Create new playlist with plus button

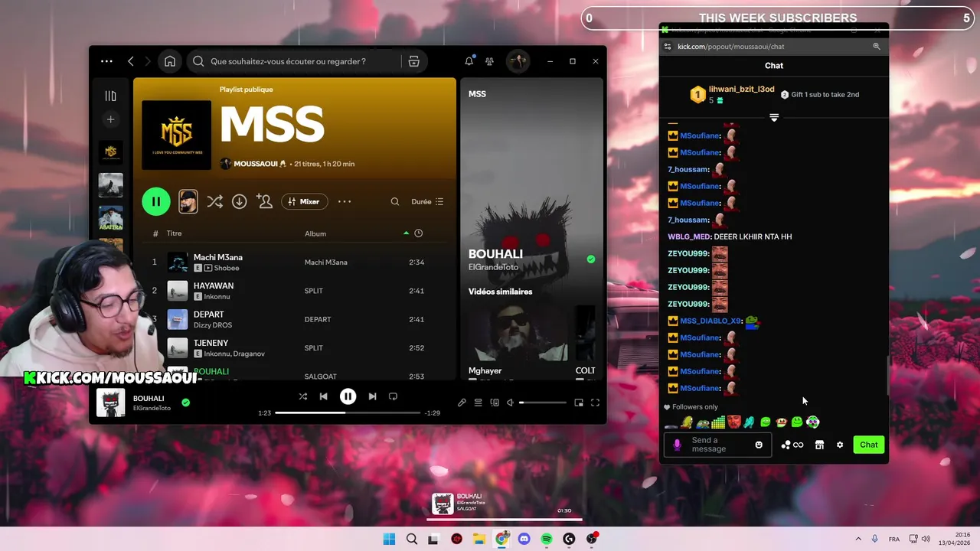click(111, 119)
